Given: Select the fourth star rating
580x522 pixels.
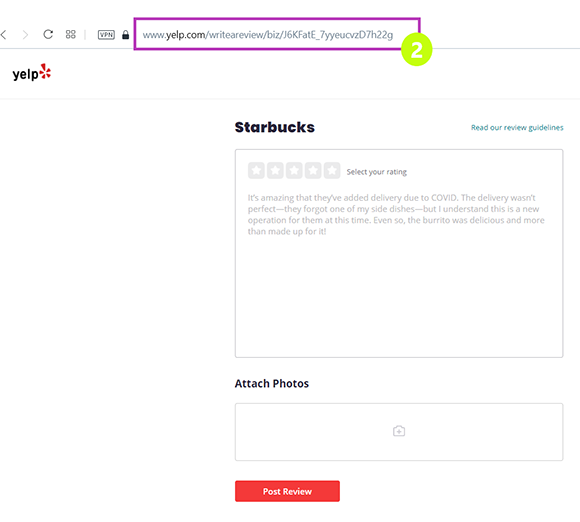Looking at the screenshot, I should coord(313,171).
